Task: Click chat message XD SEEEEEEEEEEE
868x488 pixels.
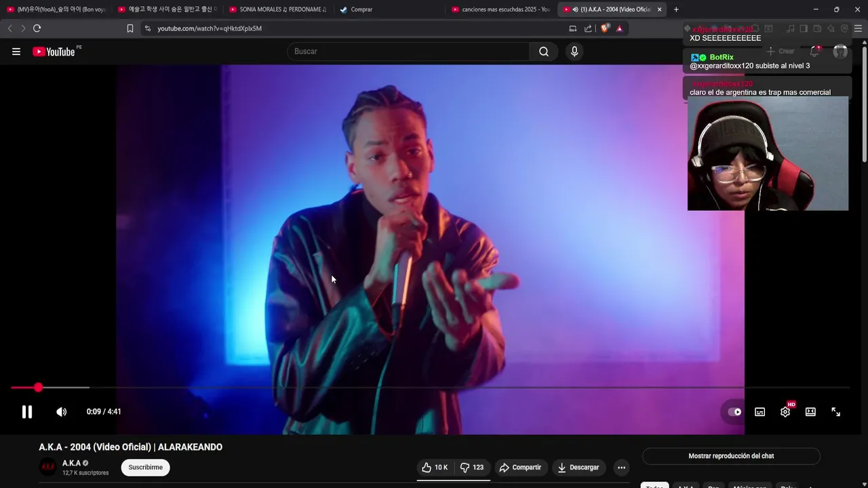Action: coord(725,39)
